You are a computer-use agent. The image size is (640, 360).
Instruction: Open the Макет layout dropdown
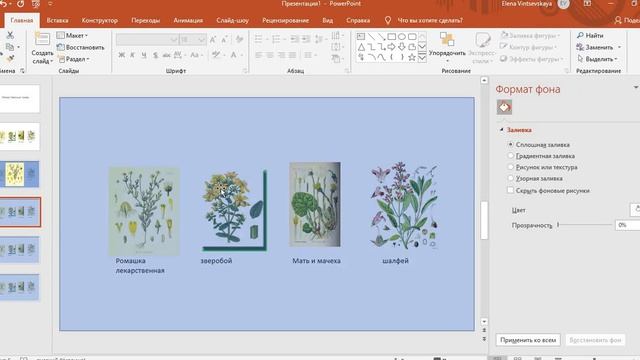click(x=72, y=36)
